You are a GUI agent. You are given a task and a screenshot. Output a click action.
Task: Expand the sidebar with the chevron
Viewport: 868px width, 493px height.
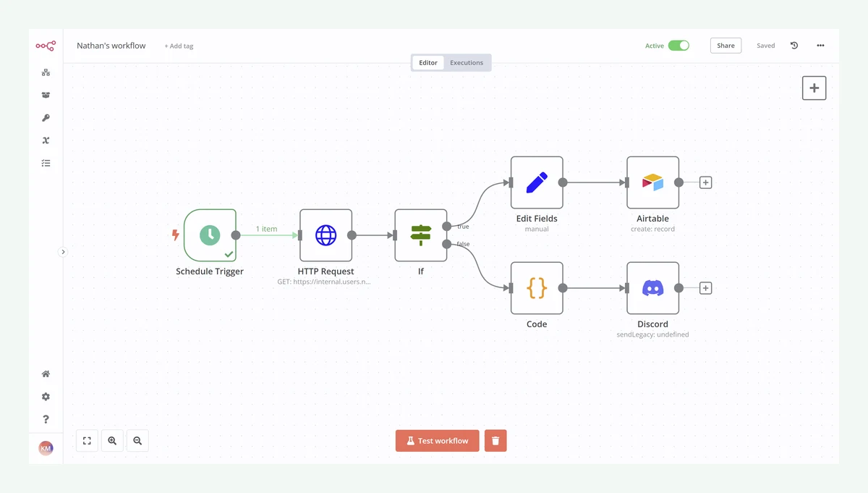coord(63,252)
